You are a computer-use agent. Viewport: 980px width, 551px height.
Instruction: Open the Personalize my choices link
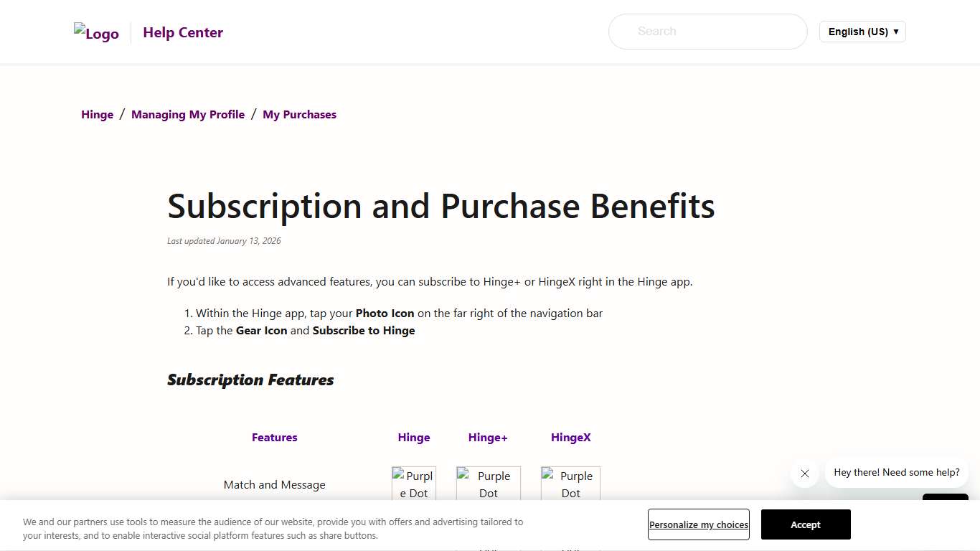[698, 524]
